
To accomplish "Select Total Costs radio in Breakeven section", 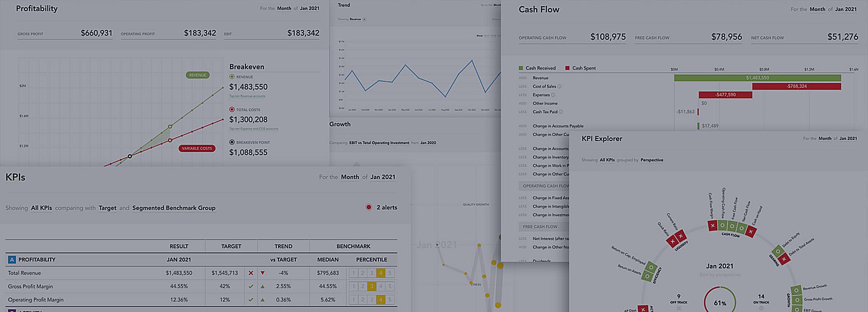I will [x=232, y=109].
